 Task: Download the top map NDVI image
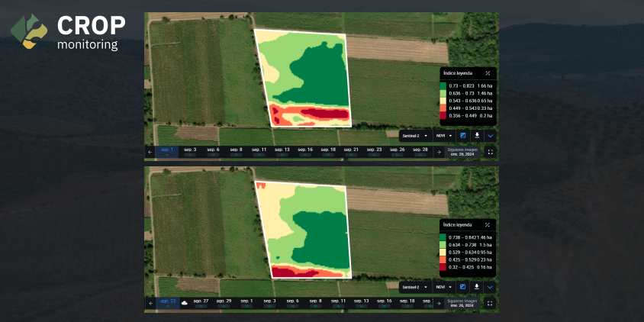click(477, 136)
